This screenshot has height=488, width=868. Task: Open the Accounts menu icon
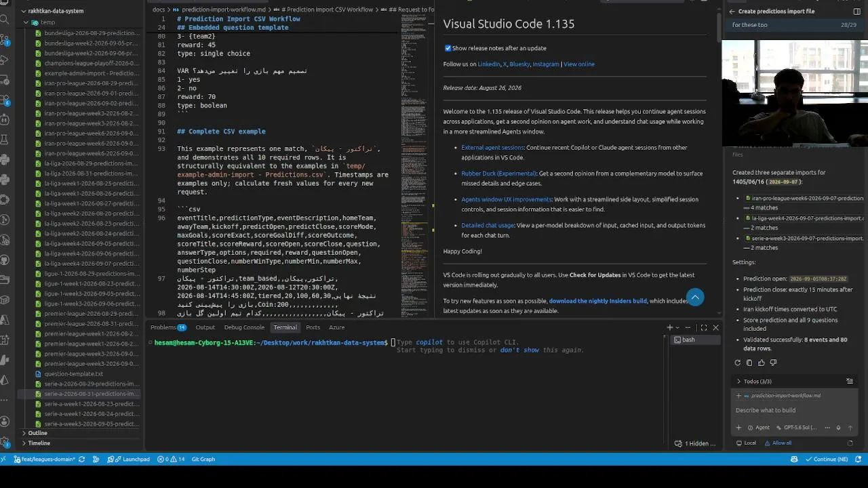click(4, 422)
